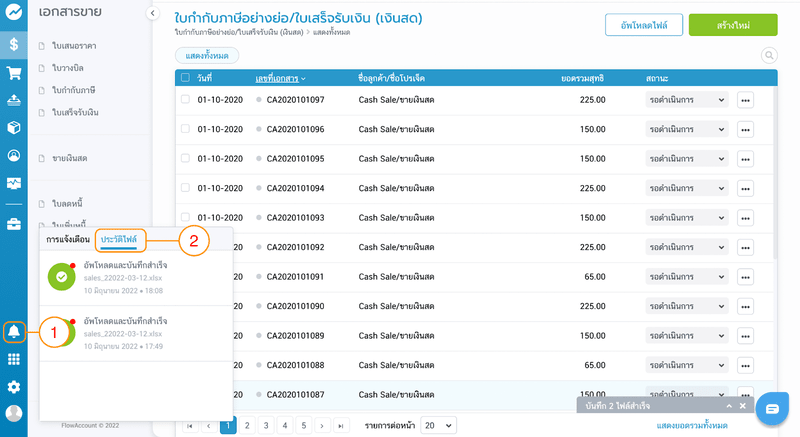This screenshot has width=800, height=437.
Task: Collapse the sidebar with chevron button
Action: (153, 14)
